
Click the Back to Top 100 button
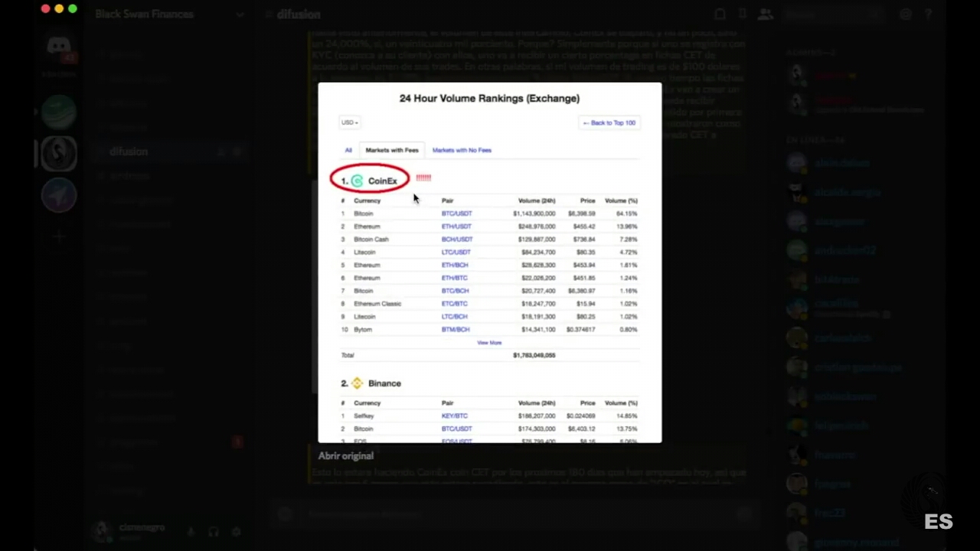pos(609,122)
